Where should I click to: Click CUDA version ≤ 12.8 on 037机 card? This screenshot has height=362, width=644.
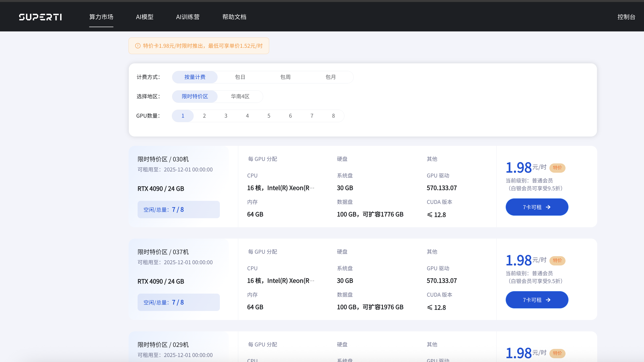[436, 307]
